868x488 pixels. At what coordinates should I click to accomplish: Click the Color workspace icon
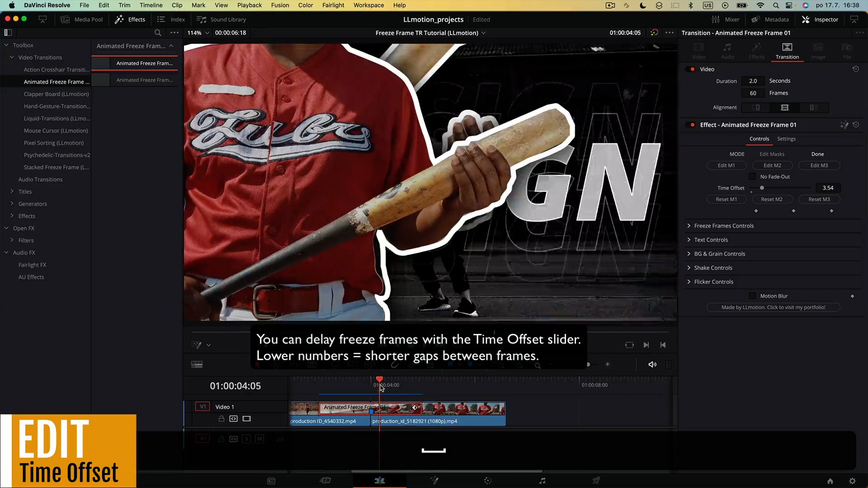488,480
